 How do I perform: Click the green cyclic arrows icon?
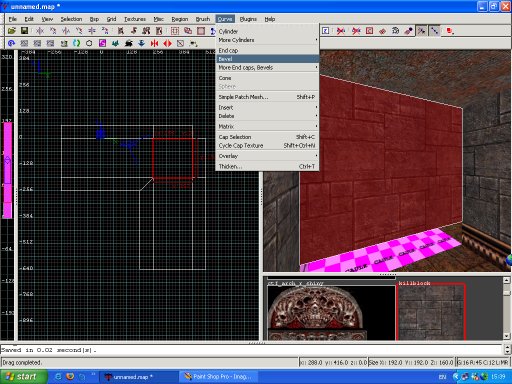click(x=76, y=43)
